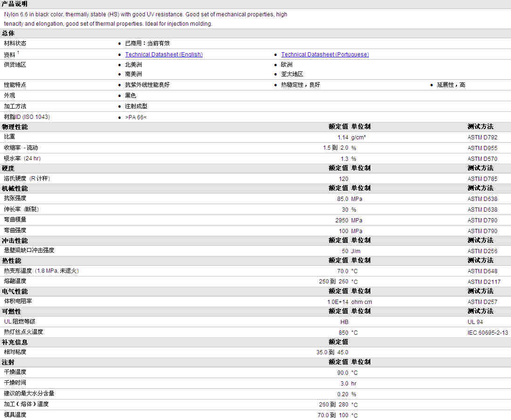This screenshot has height=420, width=511.
Task: Click the 加工（熔体）温度 row label
Action: click(27, 404)
